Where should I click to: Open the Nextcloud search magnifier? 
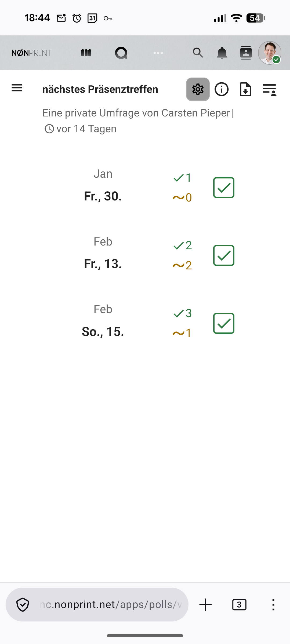[x=198, y=53]
